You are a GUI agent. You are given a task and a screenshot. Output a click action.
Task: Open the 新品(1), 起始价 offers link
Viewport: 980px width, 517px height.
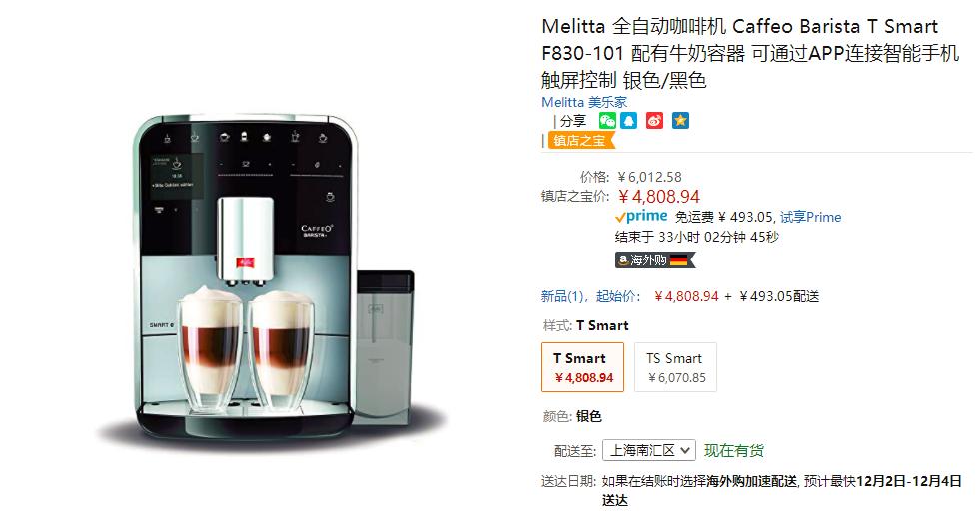(590, 296)
